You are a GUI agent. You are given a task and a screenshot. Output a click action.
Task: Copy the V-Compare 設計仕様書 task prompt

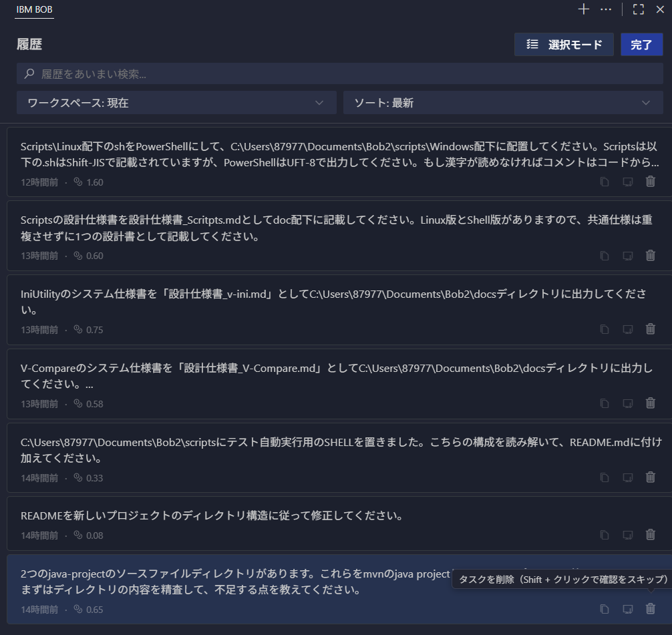(605, 403)
